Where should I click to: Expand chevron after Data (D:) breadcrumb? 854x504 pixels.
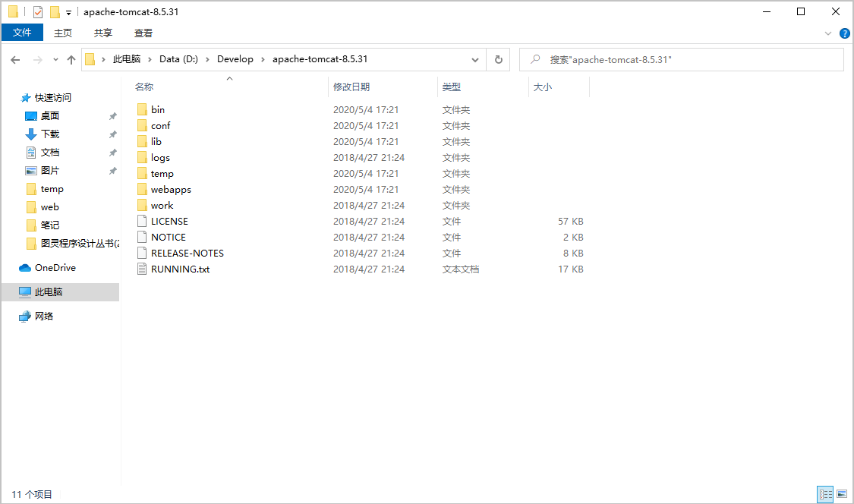click(207, 59)
